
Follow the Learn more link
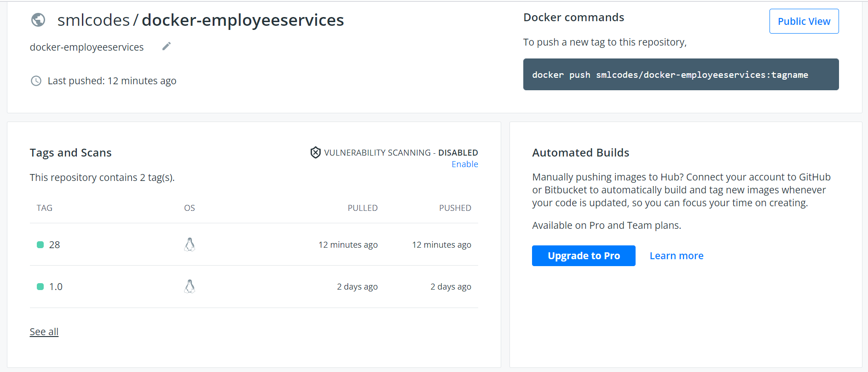(676, 256)
